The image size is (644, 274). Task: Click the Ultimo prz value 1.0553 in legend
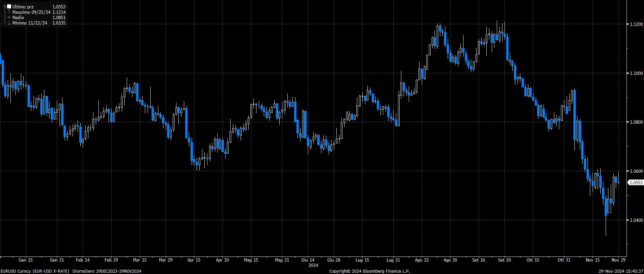(x=59, y=7)
